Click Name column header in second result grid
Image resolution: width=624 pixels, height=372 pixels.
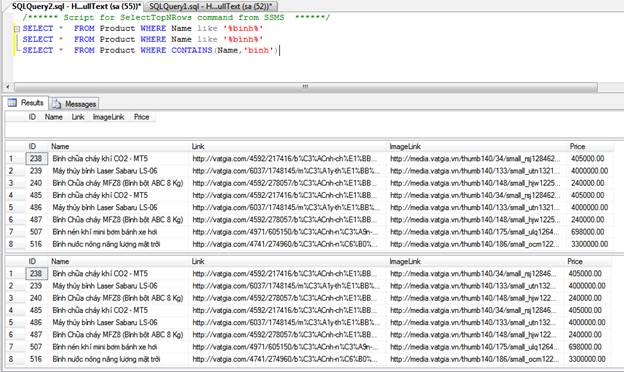pyautogui.click(x=60, y=146)
